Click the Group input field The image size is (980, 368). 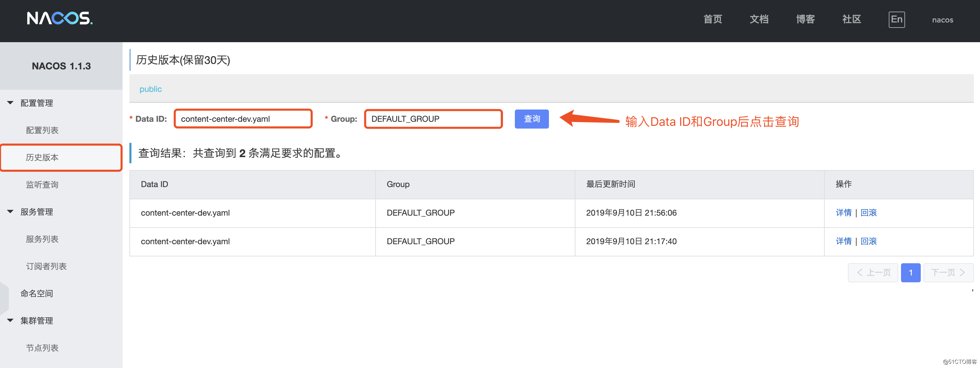pos(433,119)
